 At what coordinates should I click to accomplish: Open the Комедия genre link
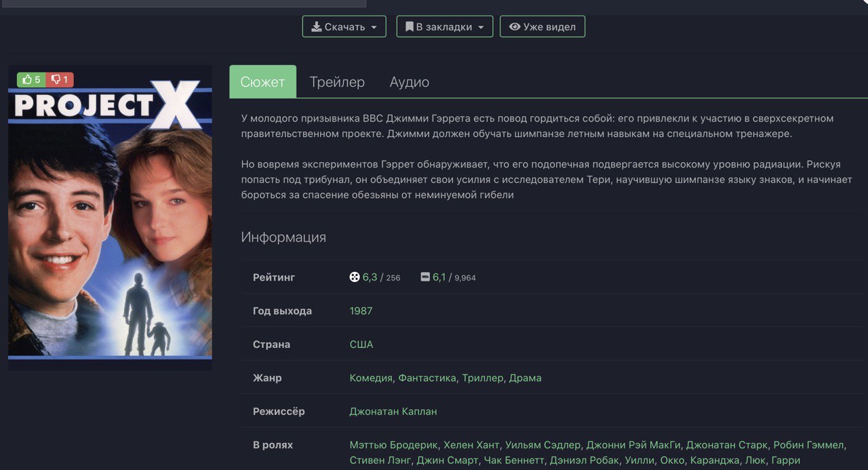coord(371,378)
